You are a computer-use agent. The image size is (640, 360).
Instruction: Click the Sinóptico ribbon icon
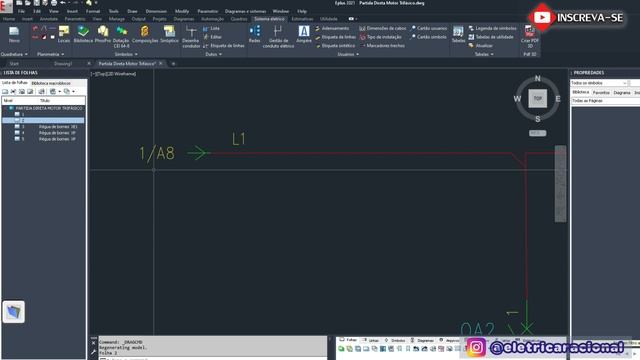(x=169, y=34)
